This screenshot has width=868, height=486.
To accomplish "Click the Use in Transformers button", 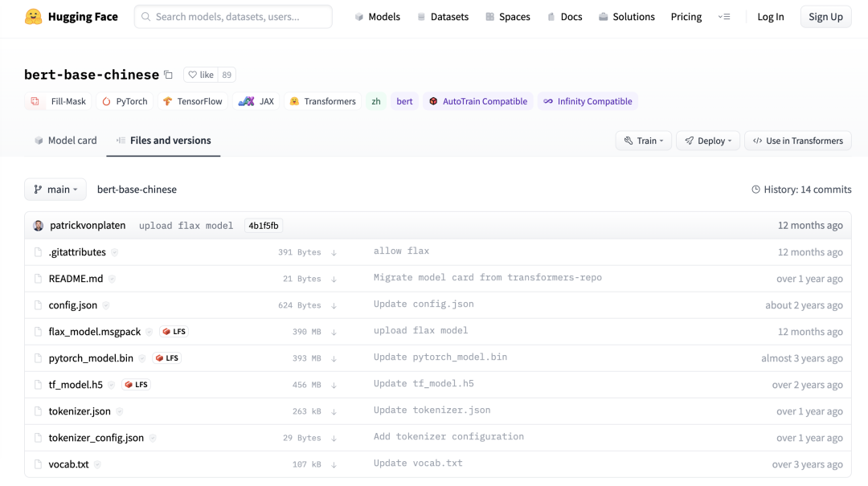I will pyautogui.click(x=798, y=141).
